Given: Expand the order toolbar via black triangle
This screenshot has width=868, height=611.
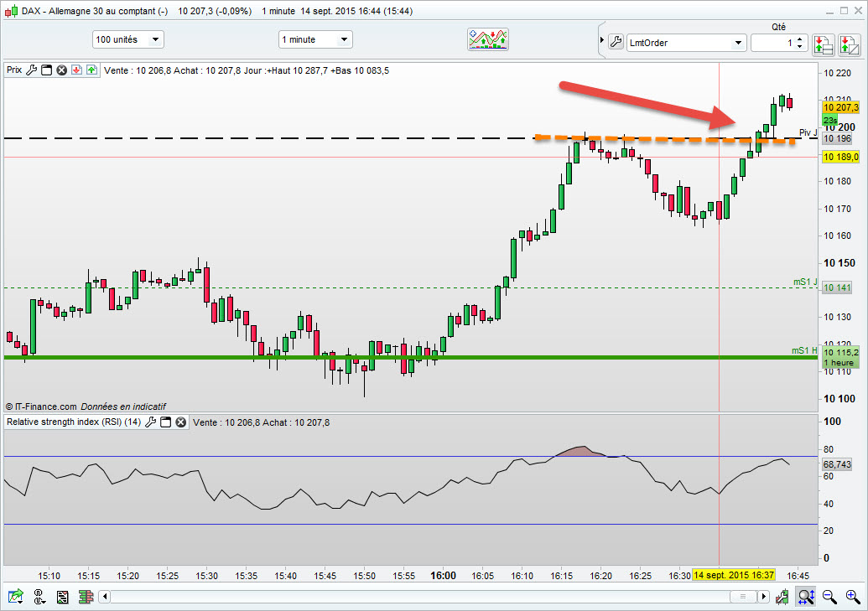Looking at the screenshot, I should pos(602,40).
